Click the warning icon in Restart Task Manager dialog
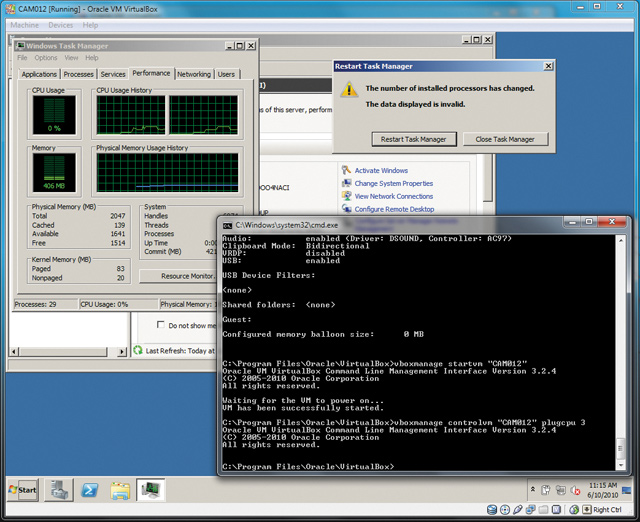 point(349,89)
